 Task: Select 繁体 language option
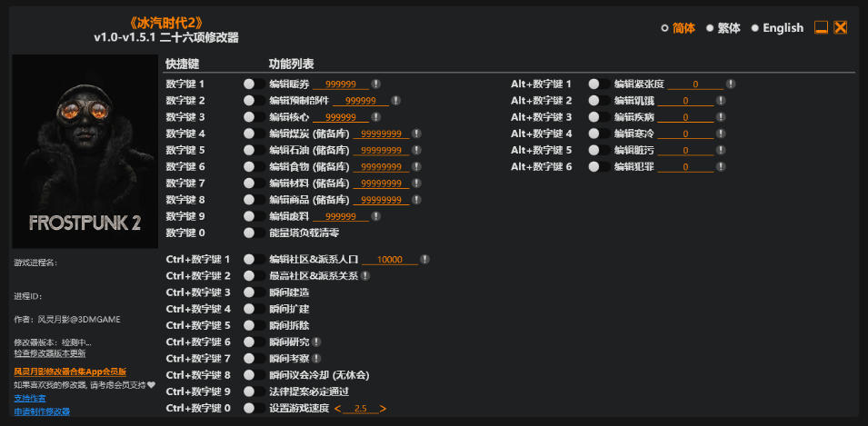pos(723,28)
